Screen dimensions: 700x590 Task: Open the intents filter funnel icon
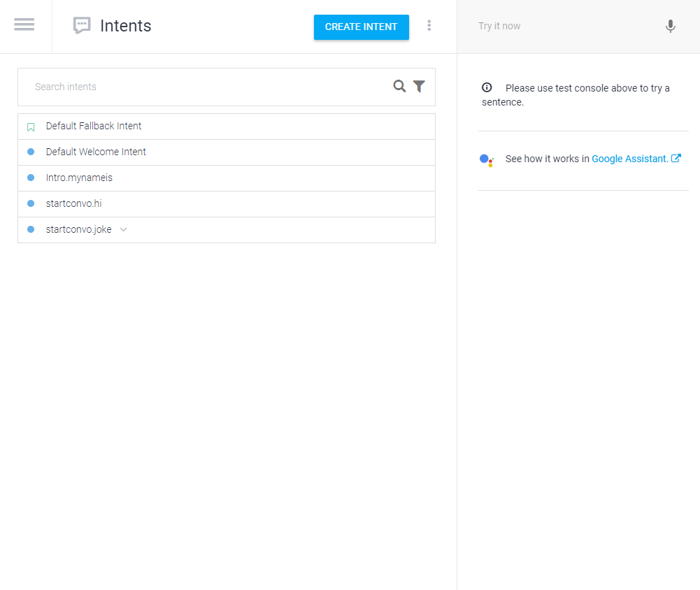click(x=419, y=87)
